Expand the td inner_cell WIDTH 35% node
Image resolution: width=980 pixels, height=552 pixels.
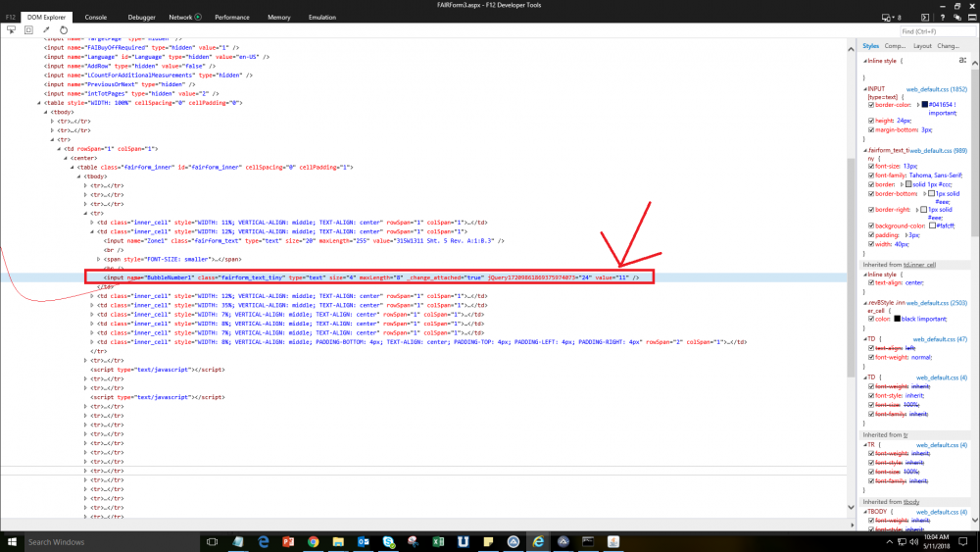point(92,306)
